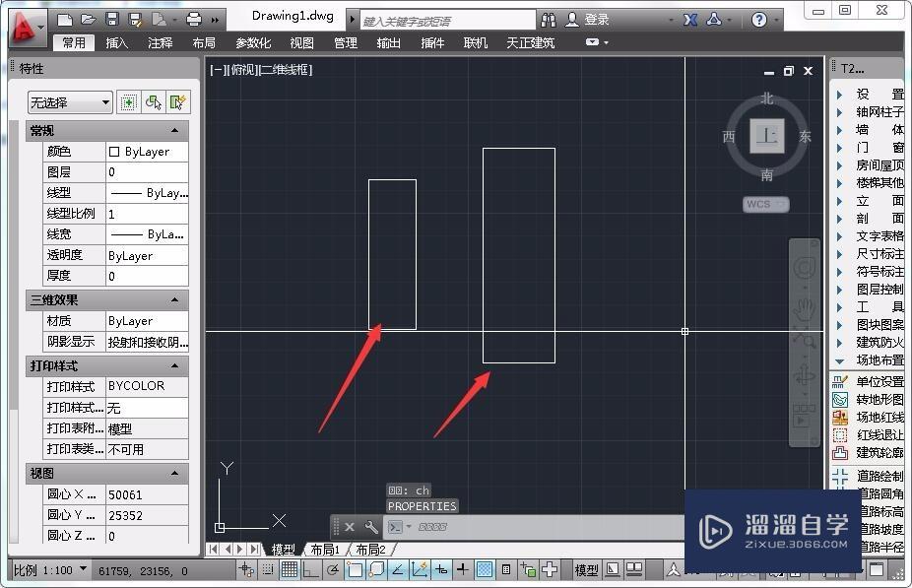Open the 无选择 selection dropdown
912x588 pixels.
[70, 103]
